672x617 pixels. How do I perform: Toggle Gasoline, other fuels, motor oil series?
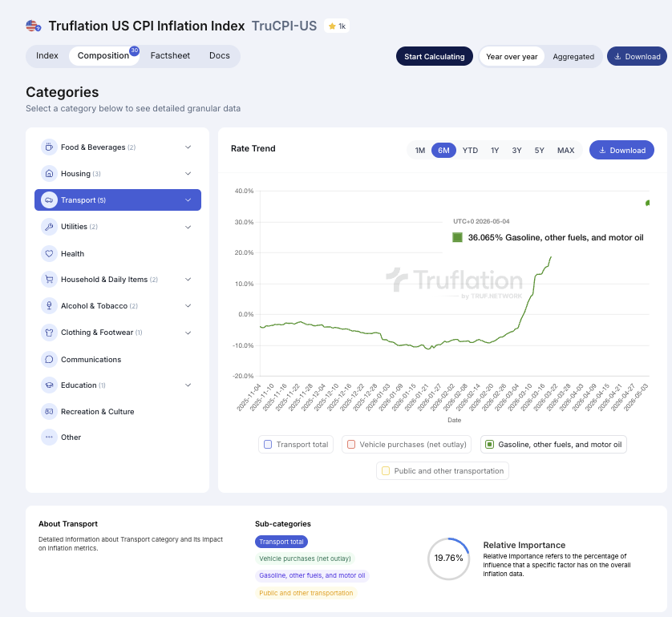489,445
